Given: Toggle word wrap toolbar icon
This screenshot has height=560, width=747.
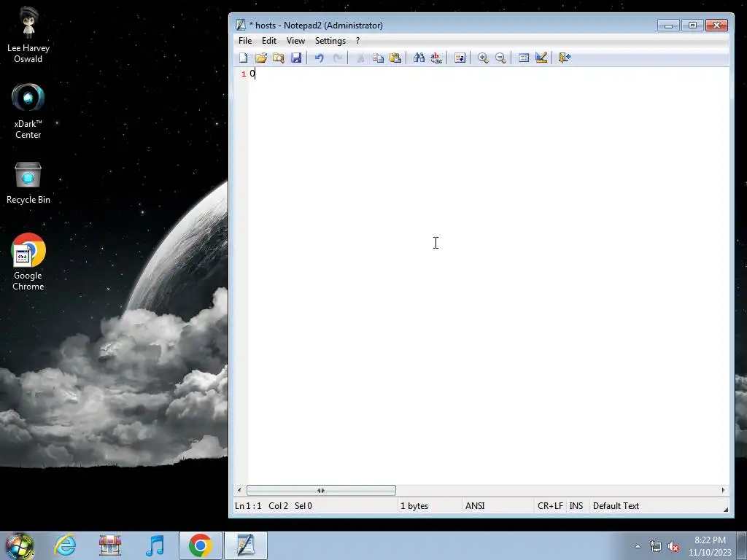Looking at the screenshot, I should pos(460,58).
